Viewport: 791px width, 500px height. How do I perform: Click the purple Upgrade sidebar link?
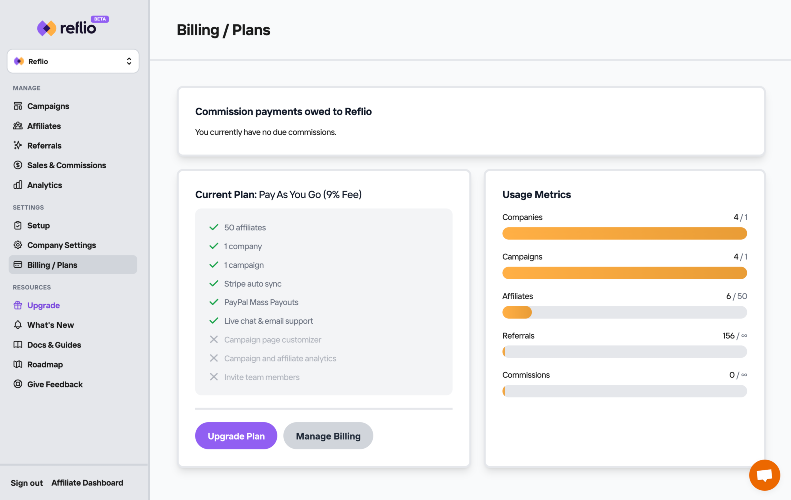(43, 305)
